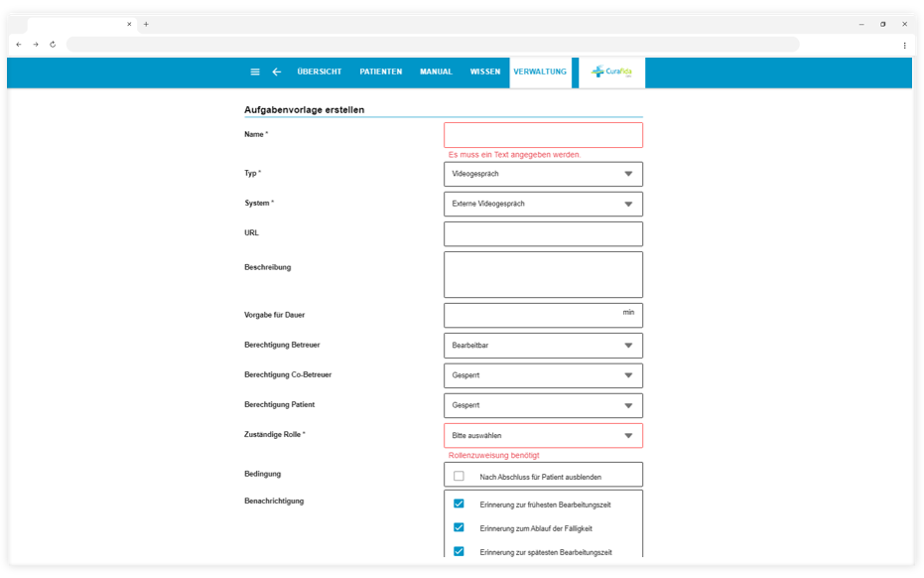This screenshot has width=924, height=578.
Task: Click the Rollenzuweisung benötigt error message
Action: click(x=494, y=455)
